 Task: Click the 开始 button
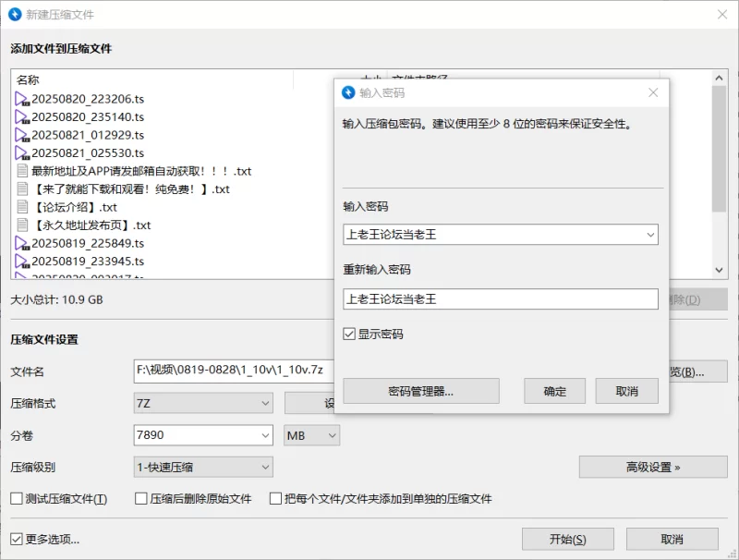click(x=567, y=539)
